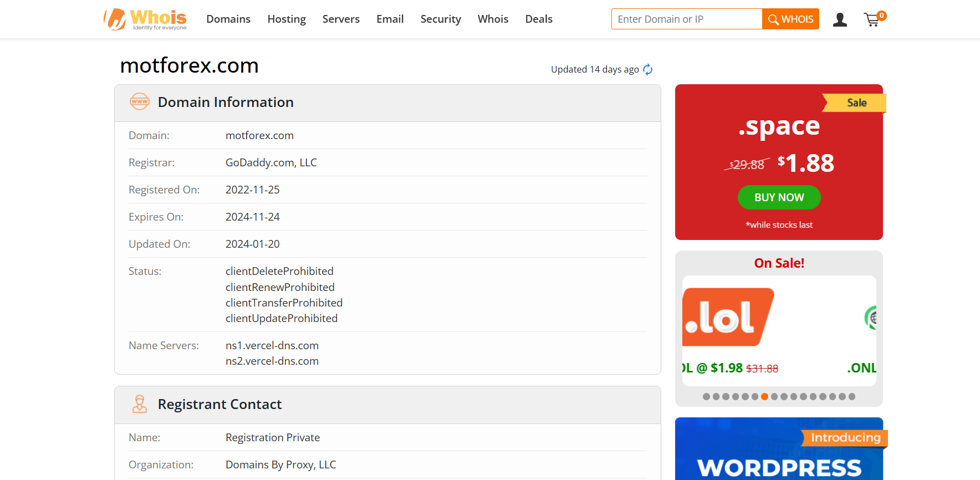Click the clientRenewProhibited status

(280, 287)
